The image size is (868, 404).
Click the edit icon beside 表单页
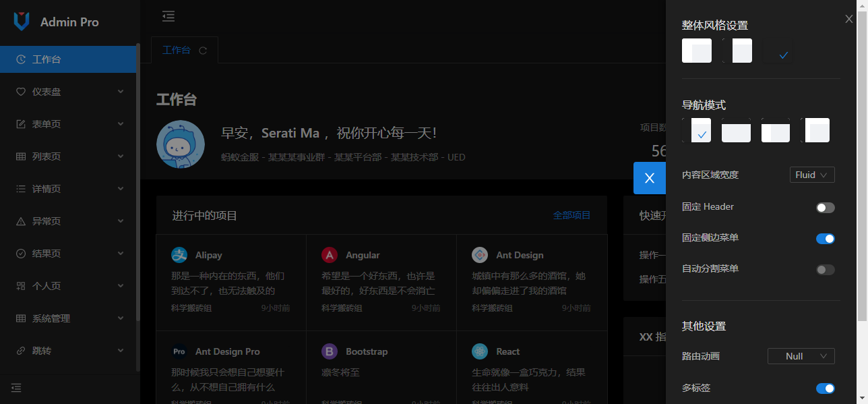click(x=21, y=124)
